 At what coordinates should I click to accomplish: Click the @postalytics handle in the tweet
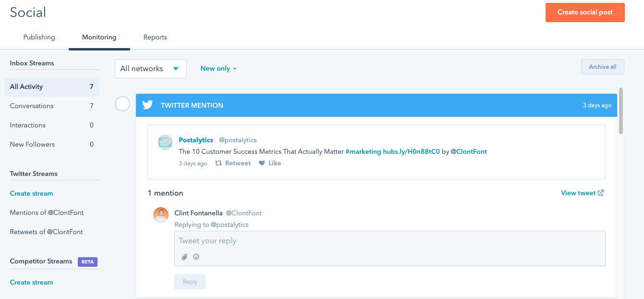tap(238, 140)
